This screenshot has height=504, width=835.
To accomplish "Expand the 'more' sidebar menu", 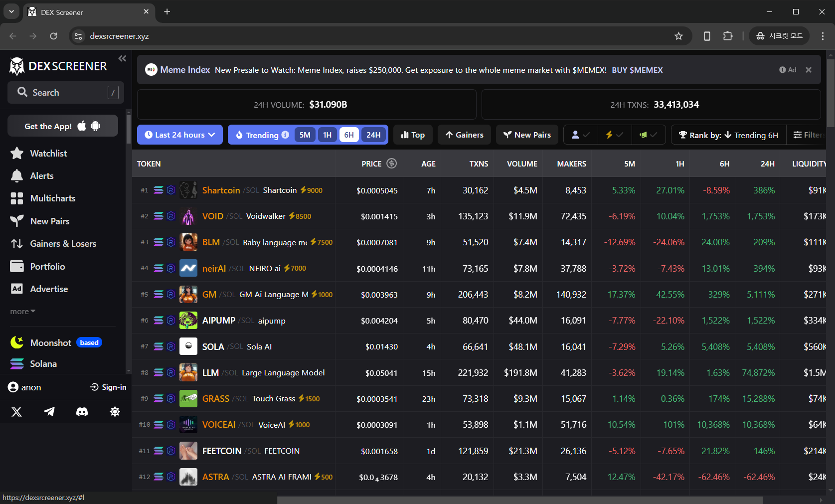I will 23,312.
